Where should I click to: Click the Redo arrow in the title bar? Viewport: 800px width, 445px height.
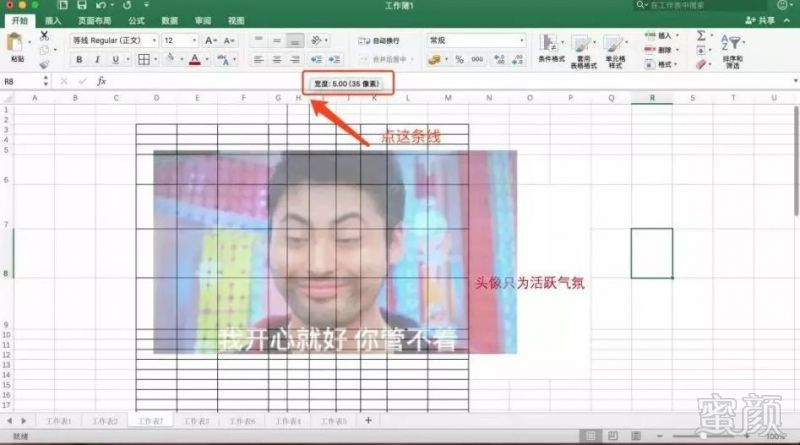pos(127,5)
